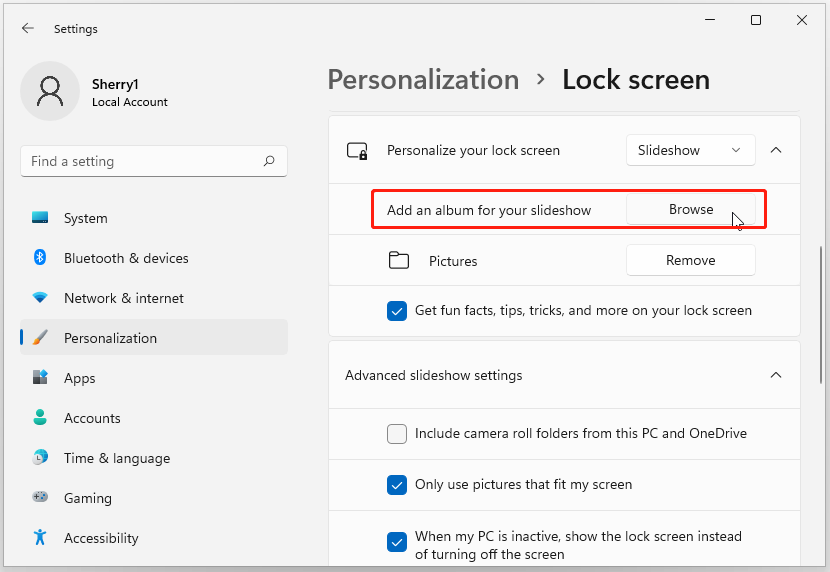Click the Network & internet wifi icon
830x572 pixels.
pyautogui.click(x=40, y=298)
